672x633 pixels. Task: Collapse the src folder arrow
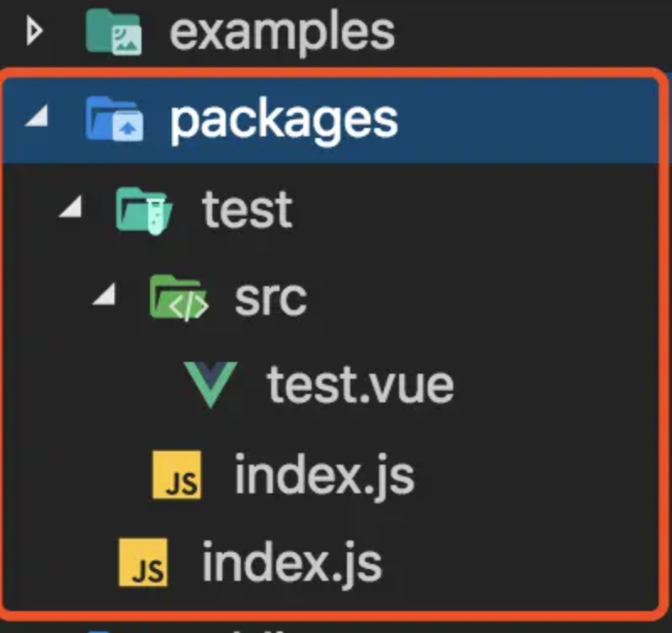(104, 299)
